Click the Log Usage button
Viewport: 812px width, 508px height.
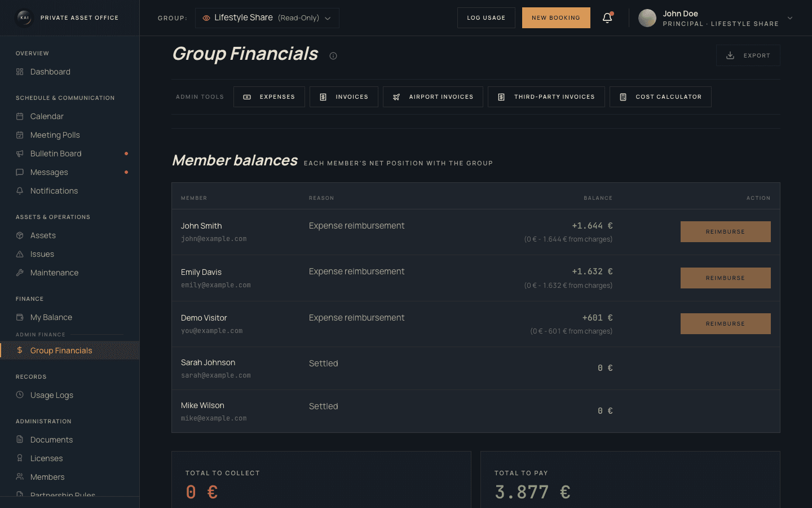point(486,18)
